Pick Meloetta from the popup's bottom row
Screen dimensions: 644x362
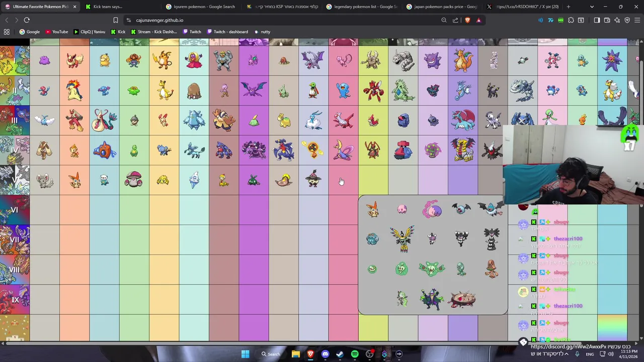coord(402,299)
